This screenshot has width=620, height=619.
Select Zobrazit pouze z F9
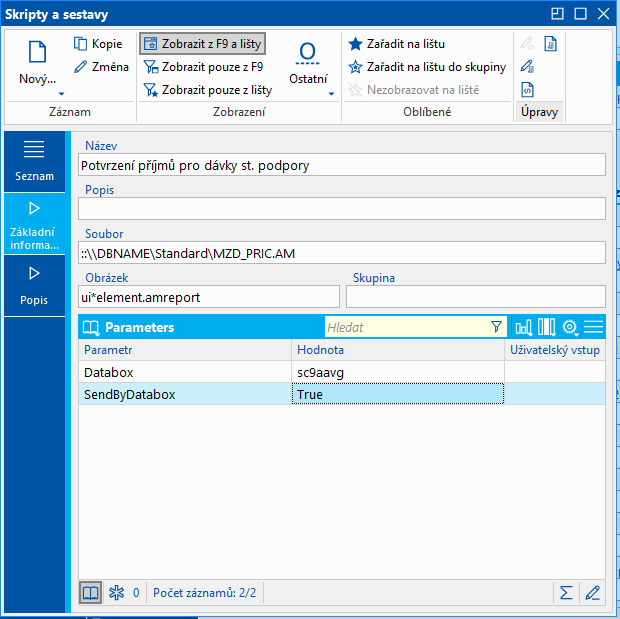click(203, 67)
